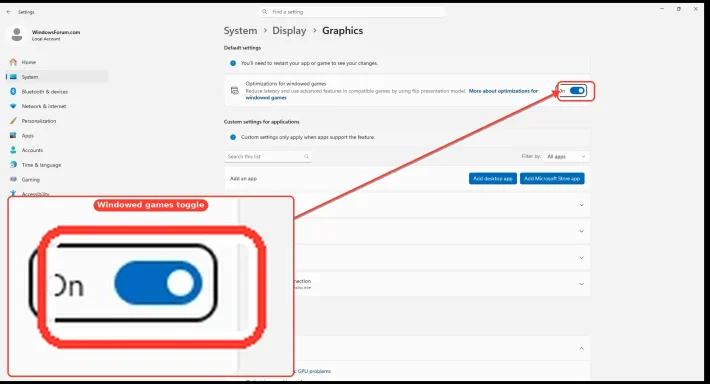Turn off Optimizations for windowed games toggle
The width and height of the screenshot is (710, 384).
click(577, 91)
